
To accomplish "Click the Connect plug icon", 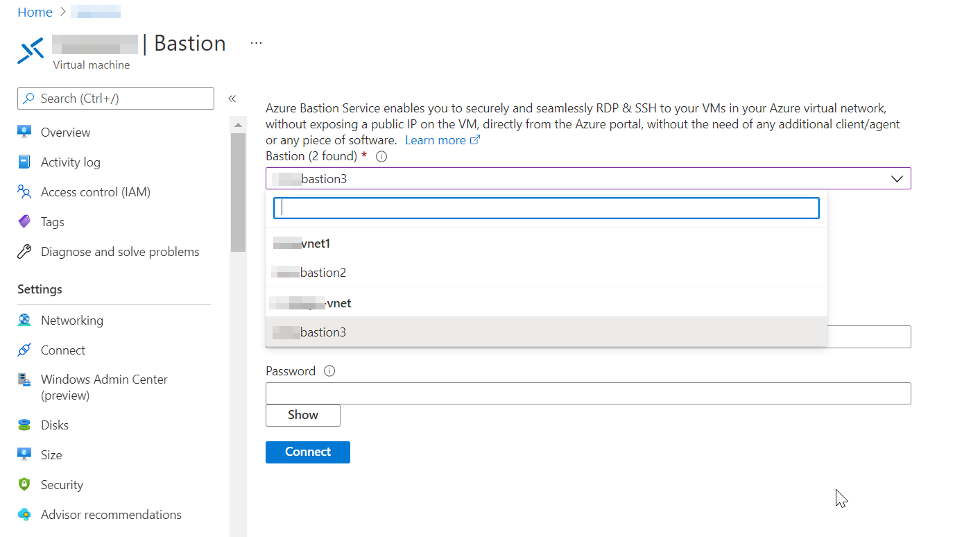I will tap(24, 350).
